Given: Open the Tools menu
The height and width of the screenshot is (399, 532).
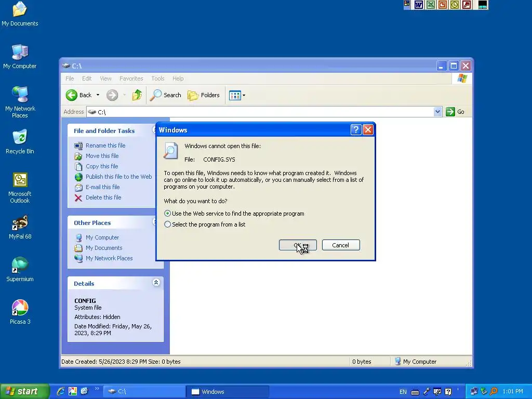Looking at the screenshot, I should 158,78.
